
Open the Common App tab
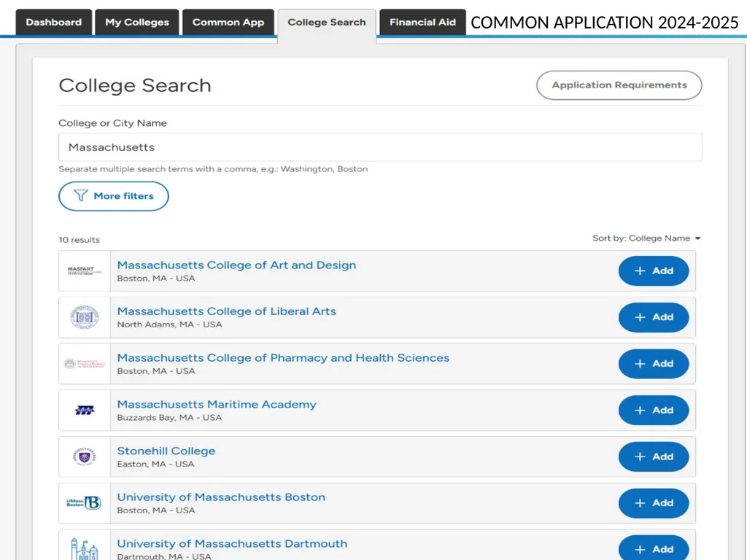(228, 23)
